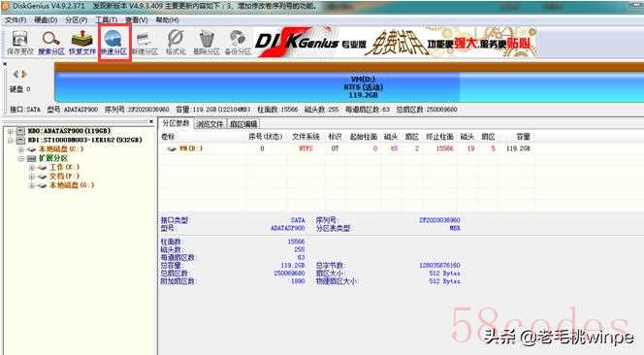Launch the 恢复文件 file recovery tool

pyautogui.click(x=82, y=43)
